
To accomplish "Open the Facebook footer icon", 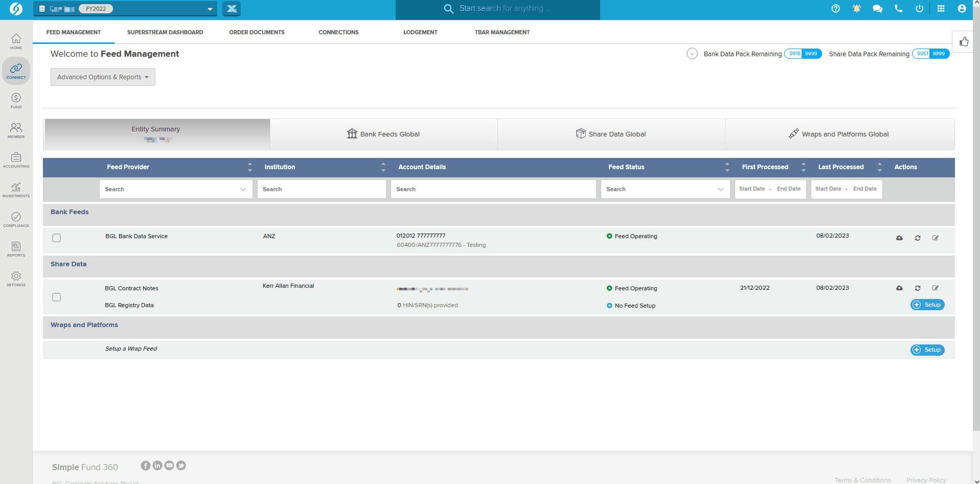I will pos(146,466).
